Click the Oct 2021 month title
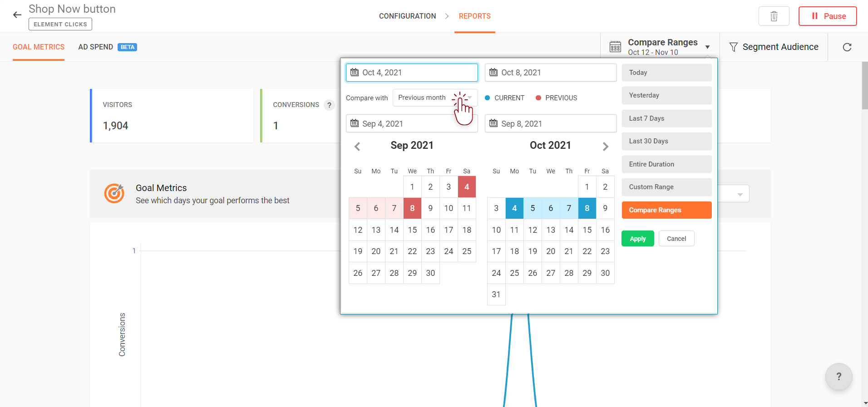 click(x=550, y=145)
